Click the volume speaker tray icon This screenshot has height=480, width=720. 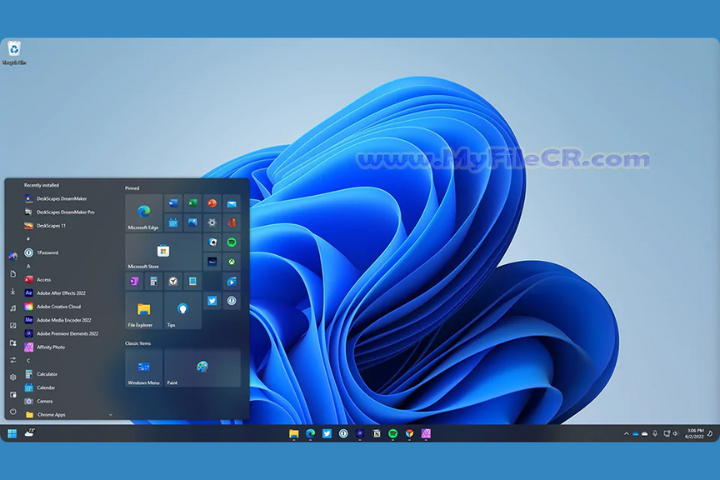pos(675,434)
